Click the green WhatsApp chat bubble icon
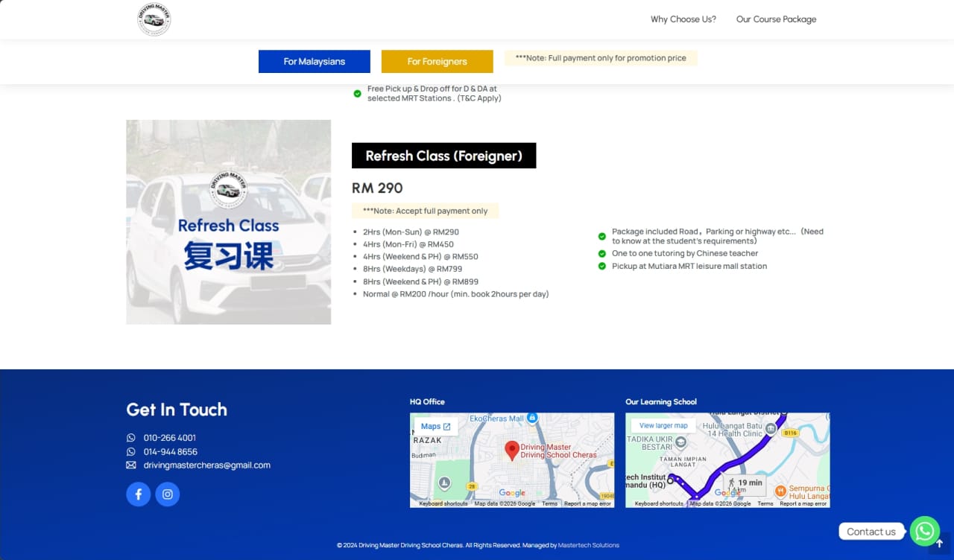This screenshot has width=954, height=560. point(925,531)
